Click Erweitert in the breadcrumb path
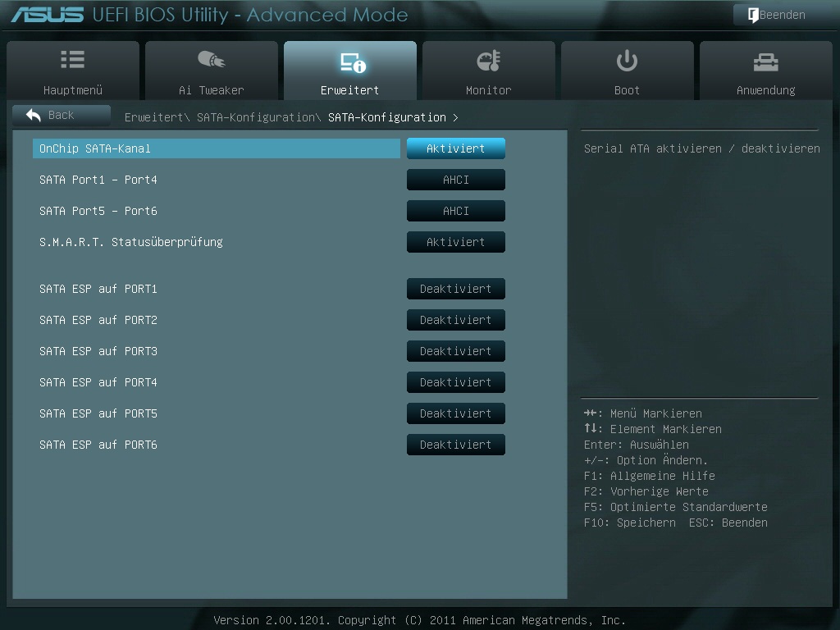840x630 pixels. click(x=153, y=117)
